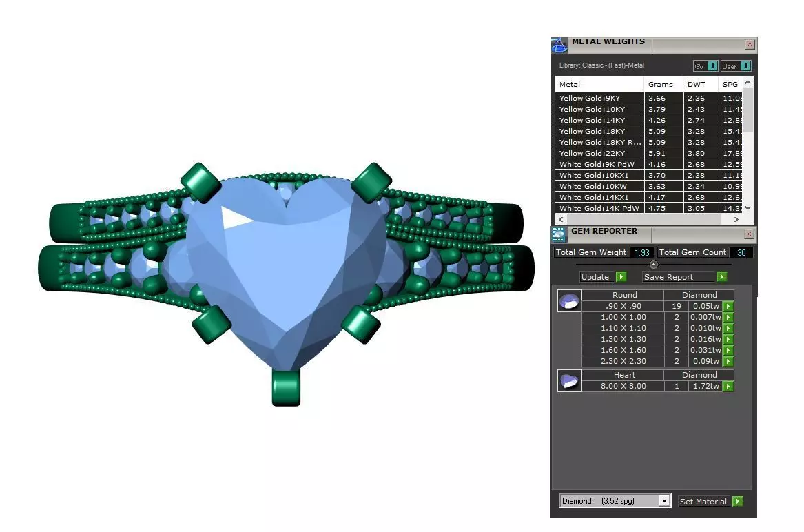
Task: Select the Yellow Gold:10KY row
Action: 648,110
